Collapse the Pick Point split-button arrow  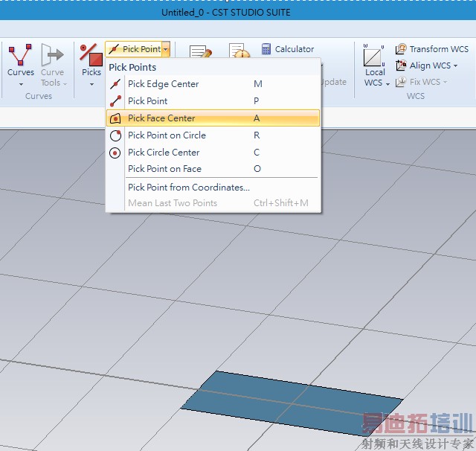click(x=166, y=49)
